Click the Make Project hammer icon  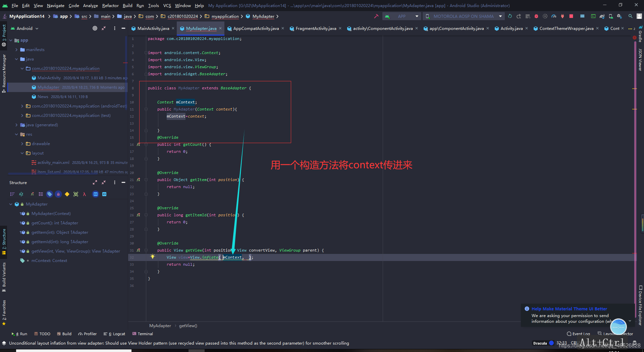376,16
